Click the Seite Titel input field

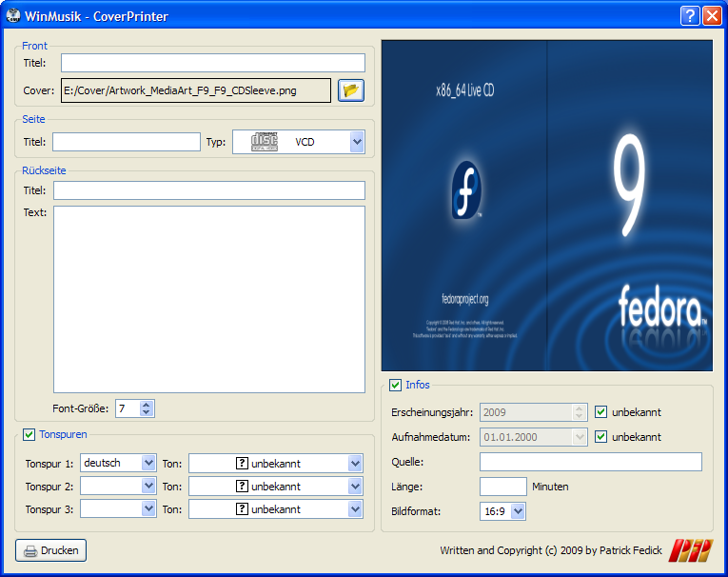click(x=127, y=142)
